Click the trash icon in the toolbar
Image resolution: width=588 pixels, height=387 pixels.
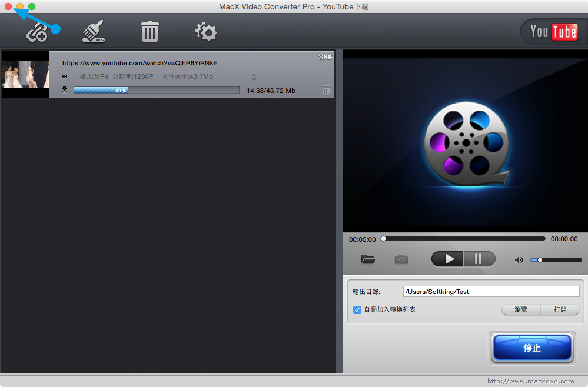150,32
